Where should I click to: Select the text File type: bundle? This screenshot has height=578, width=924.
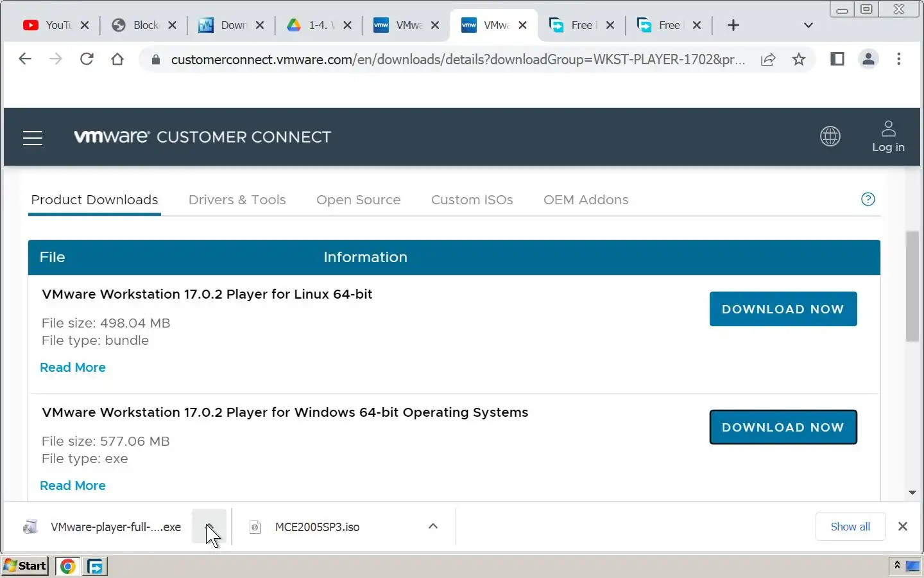click(95, 340)
